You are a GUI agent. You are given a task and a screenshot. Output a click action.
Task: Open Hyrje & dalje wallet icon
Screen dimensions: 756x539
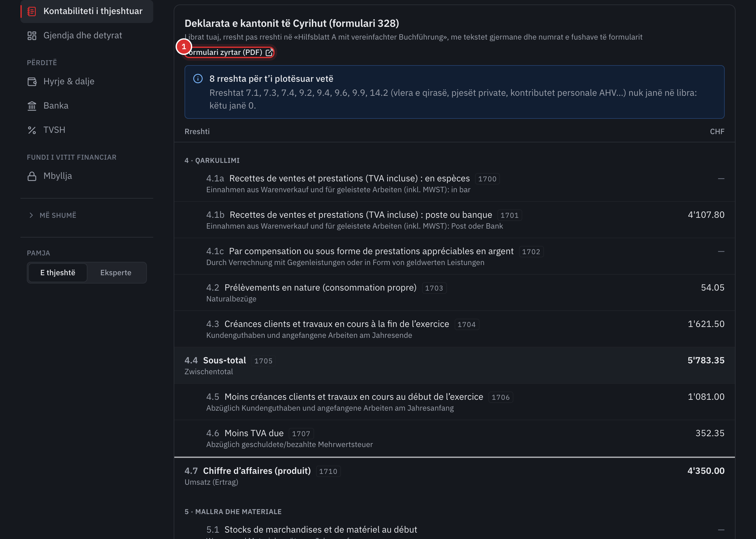pyautogui.click(x=32, y=82)
